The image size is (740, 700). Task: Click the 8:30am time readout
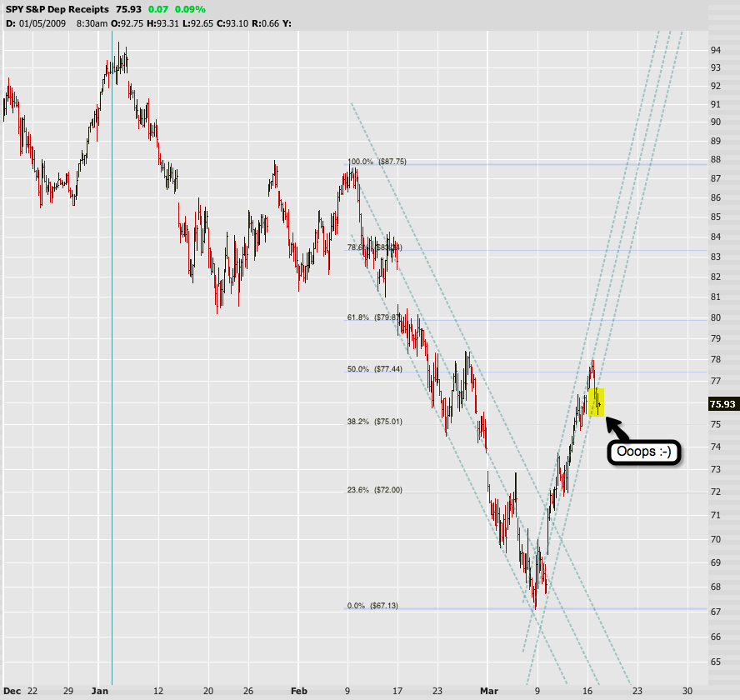point(92,23)
